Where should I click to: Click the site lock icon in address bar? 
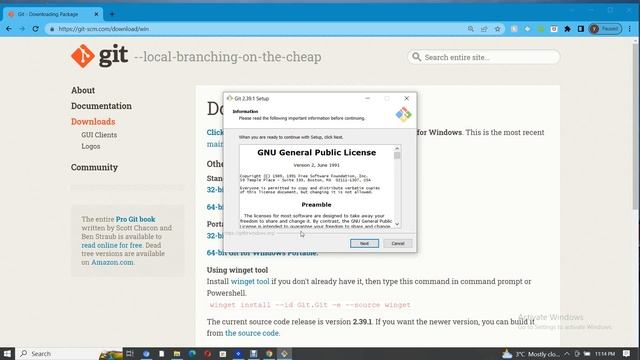pyautogui.click(x=52, y=29)
